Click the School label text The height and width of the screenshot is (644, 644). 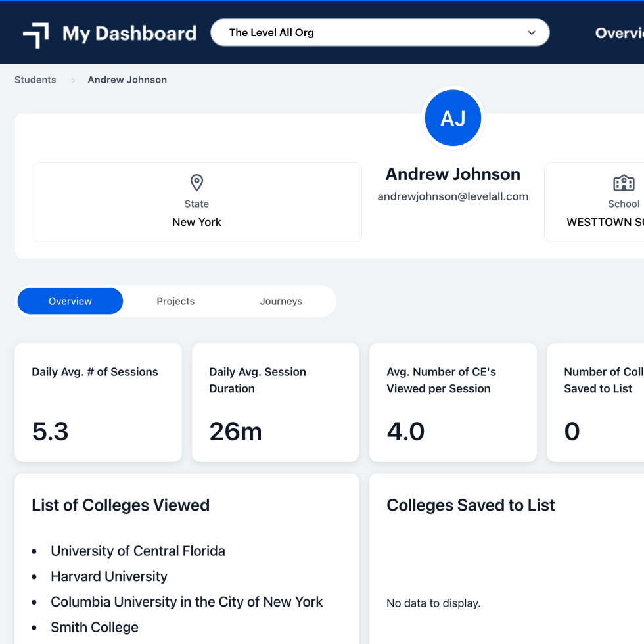coord(624,204)
